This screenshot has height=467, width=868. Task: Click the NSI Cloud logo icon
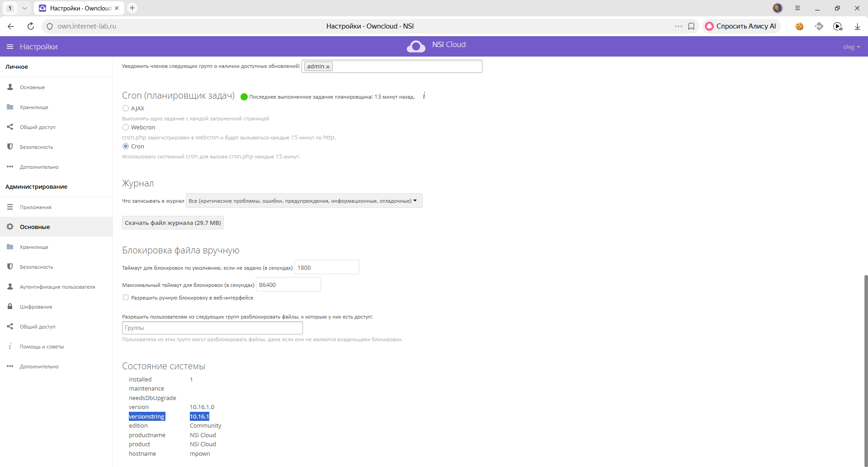tap(416, 46)
